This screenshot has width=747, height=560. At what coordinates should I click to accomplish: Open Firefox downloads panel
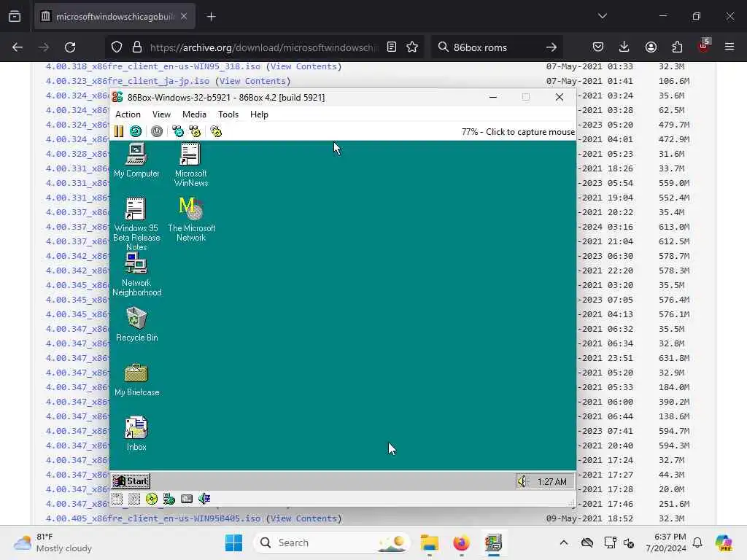pyautogui.click(x=624, y=47)
